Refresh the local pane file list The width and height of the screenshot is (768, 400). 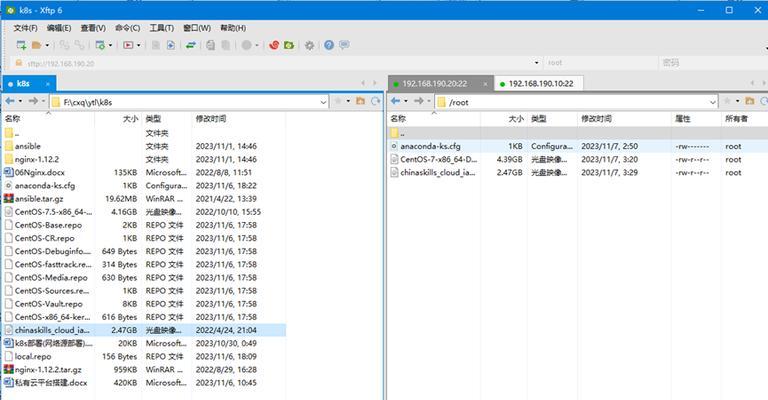pos(376,101)
